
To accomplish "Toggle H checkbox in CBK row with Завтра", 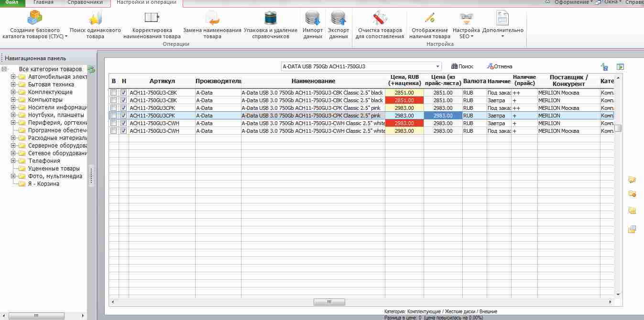I will [x=124, y=100].
